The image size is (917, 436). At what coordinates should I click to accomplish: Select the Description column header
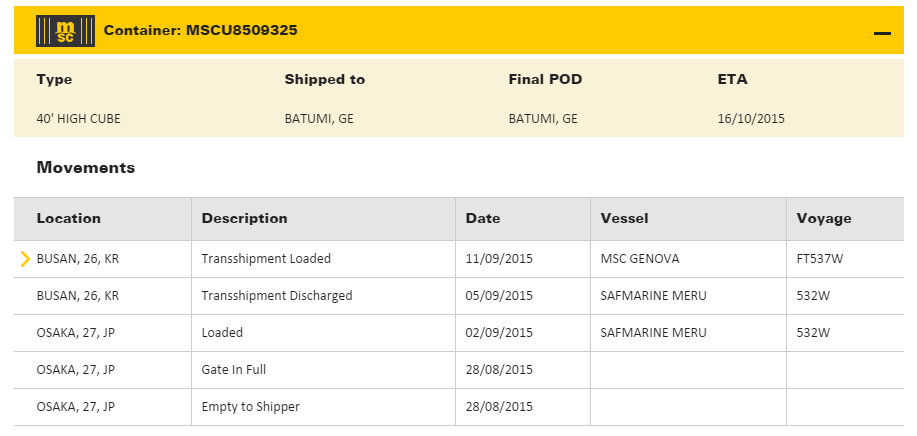(244, 218)
